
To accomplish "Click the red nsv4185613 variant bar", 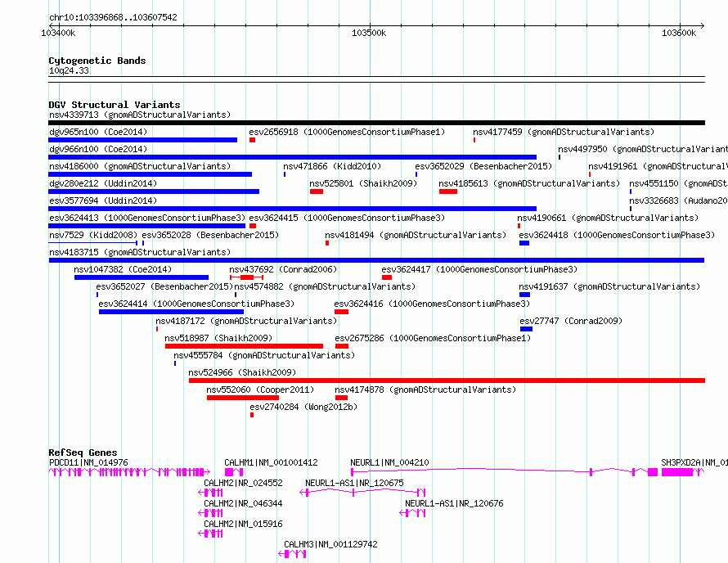I will 448,191.
